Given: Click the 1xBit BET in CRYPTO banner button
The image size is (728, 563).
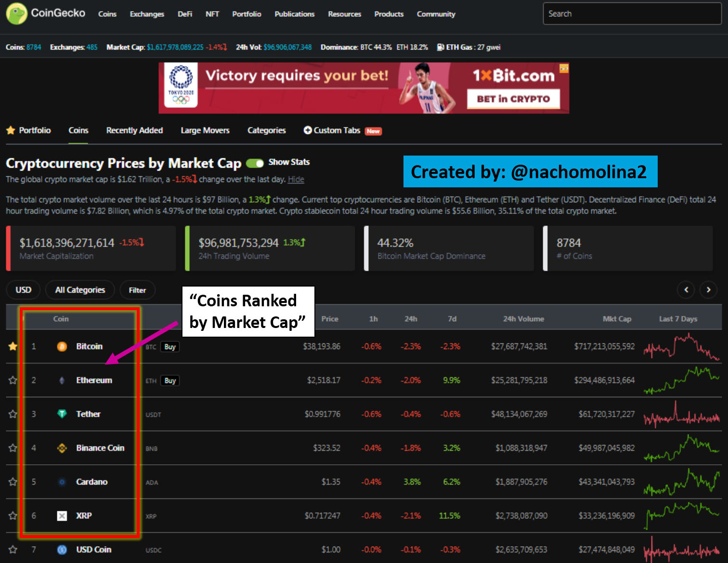Looking at the screenshot, I should 513,99.
